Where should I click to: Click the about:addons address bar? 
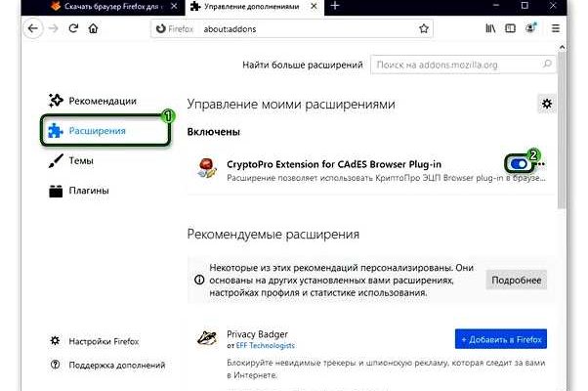[292, 29]
